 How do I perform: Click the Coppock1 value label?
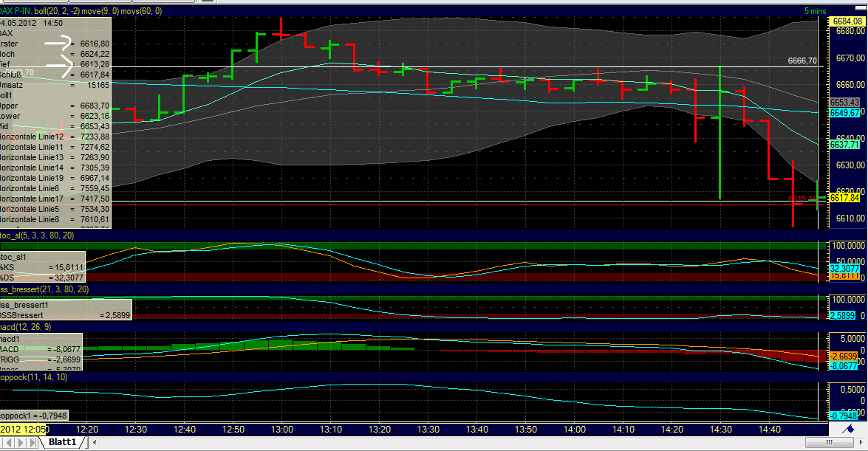click(x=33, y=415)
